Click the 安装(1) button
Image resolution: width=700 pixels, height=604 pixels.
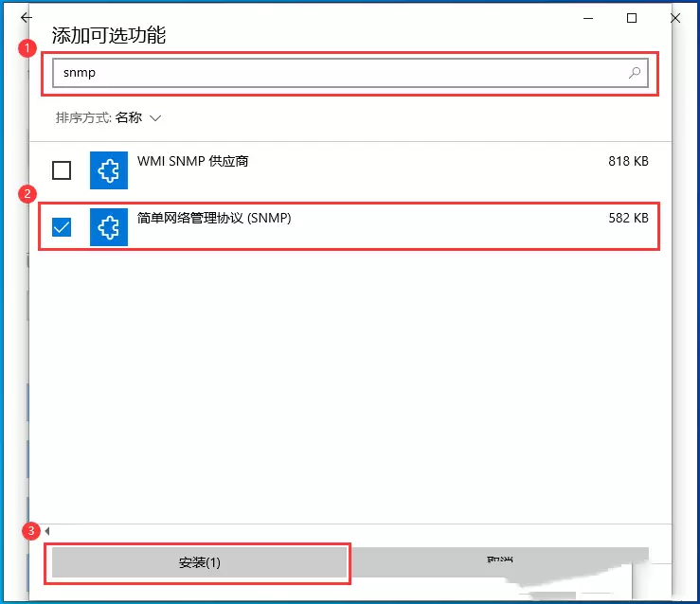[x=200, y=562]
